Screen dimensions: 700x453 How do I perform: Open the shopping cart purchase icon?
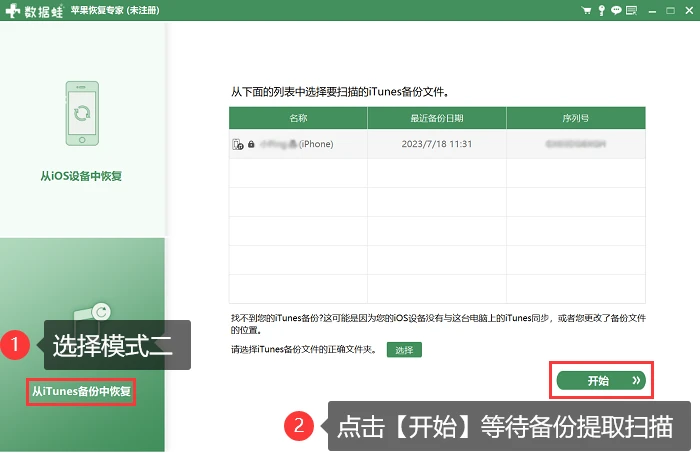point(586,10)
